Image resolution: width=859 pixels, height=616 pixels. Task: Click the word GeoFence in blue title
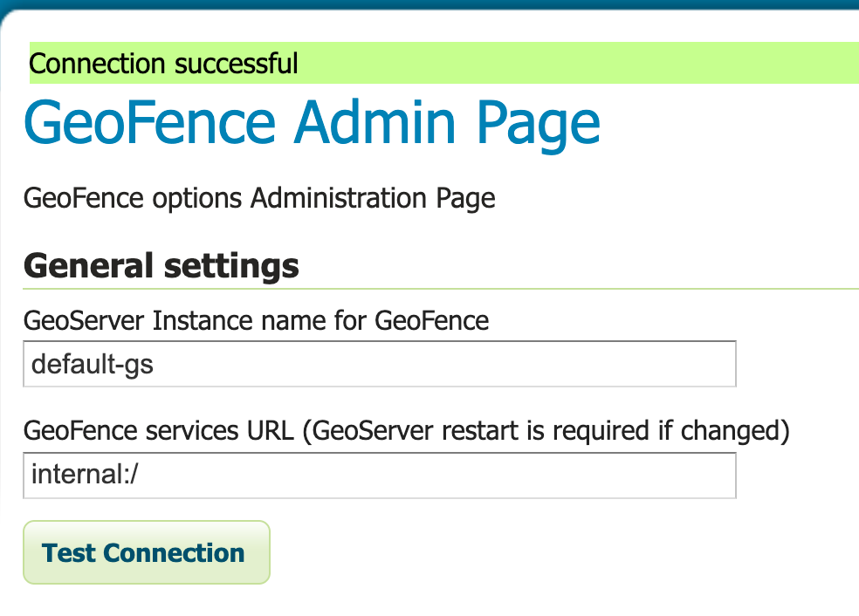[149, 123]
